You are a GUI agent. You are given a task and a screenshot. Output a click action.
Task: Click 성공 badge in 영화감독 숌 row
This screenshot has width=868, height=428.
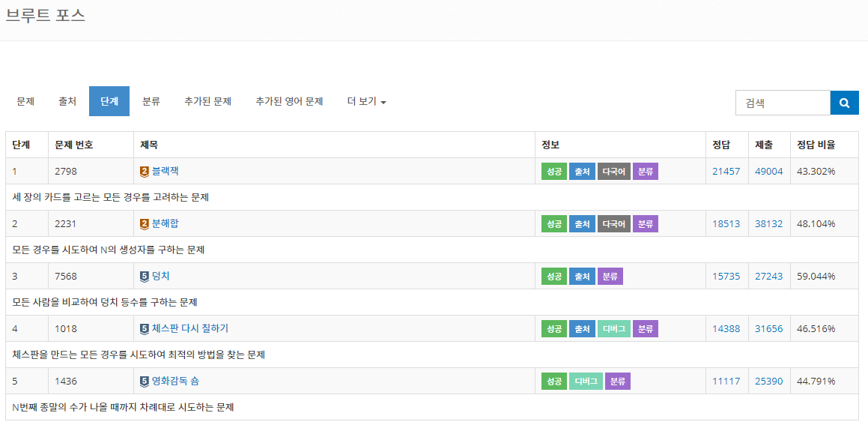pos(554,381)
